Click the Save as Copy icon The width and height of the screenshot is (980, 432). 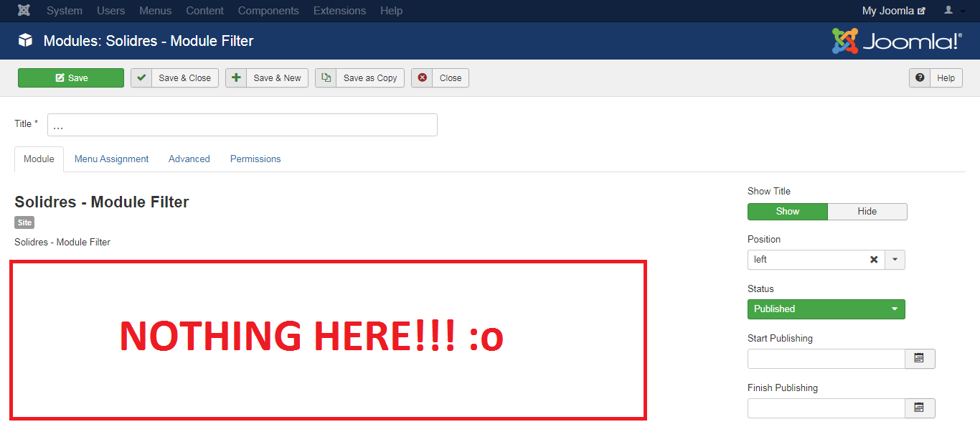point(326,78)
